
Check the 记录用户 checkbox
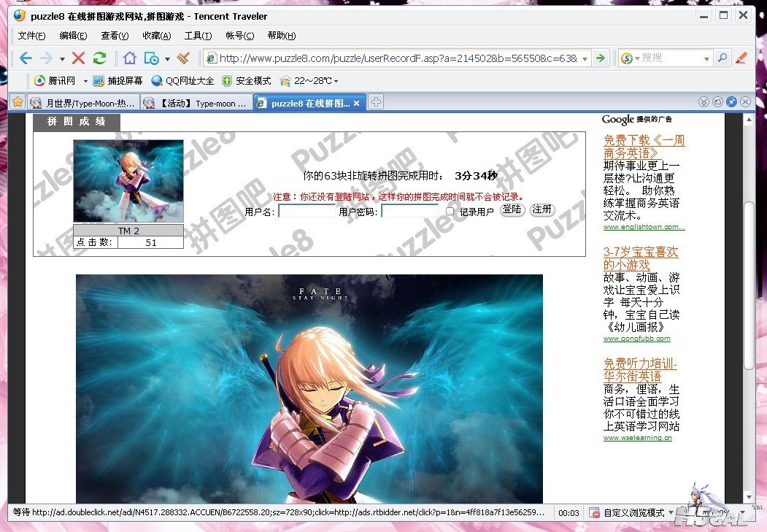click(450, 211)
